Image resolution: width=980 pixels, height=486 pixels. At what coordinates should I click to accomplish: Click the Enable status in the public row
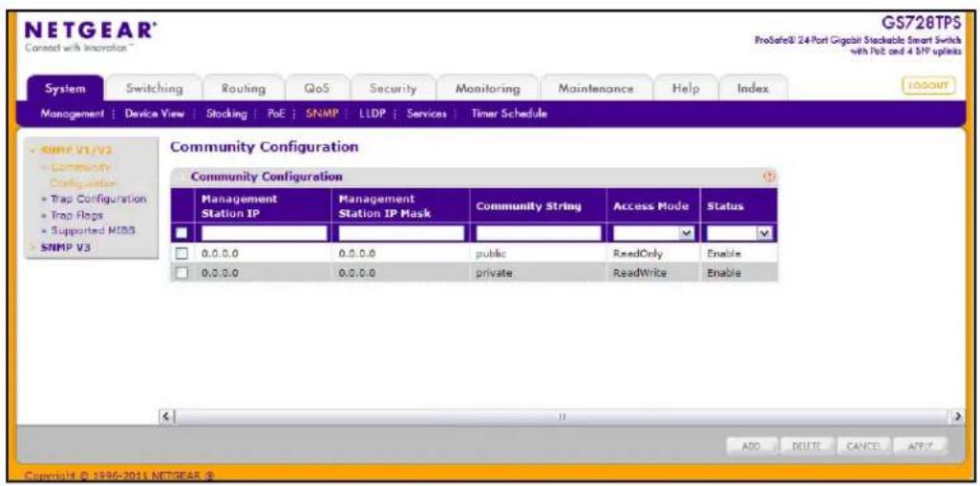click(724, 254)
